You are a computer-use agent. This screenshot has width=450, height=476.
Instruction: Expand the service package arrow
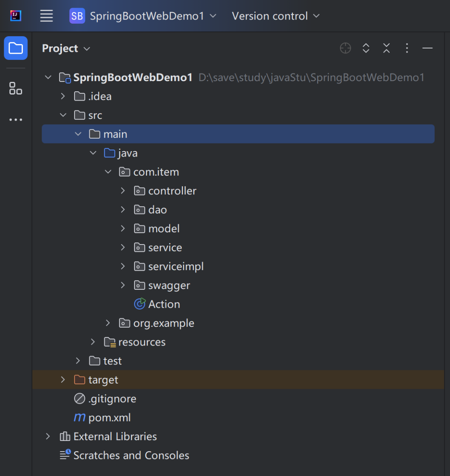[123, 247]
